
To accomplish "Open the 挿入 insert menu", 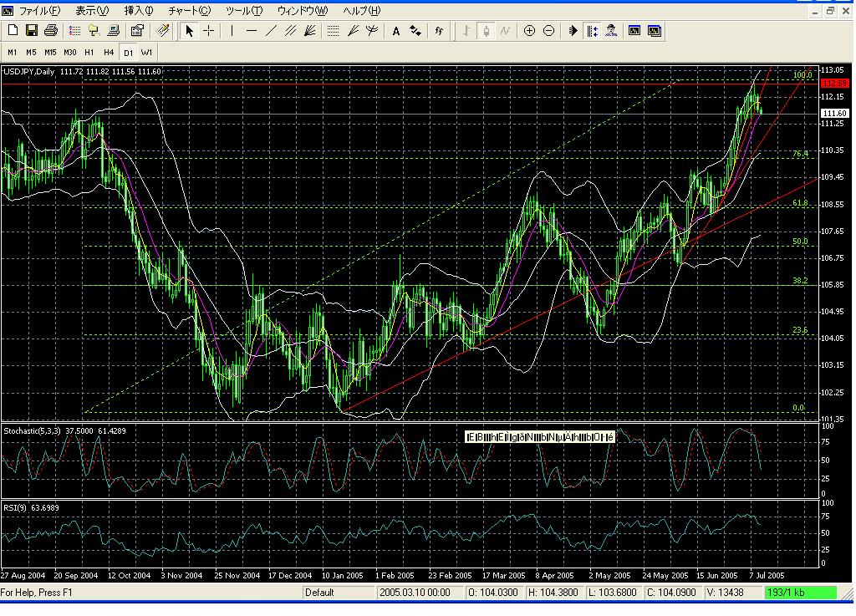I will point(136,10).
